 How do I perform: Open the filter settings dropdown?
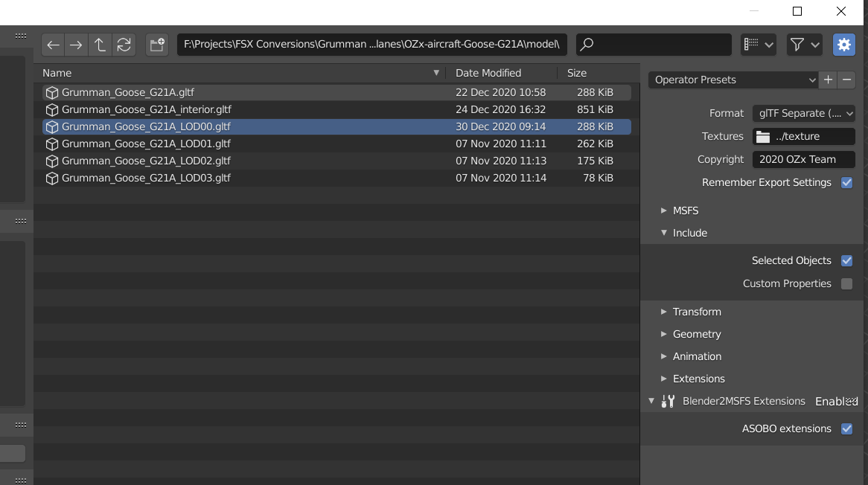pos(804,45)
